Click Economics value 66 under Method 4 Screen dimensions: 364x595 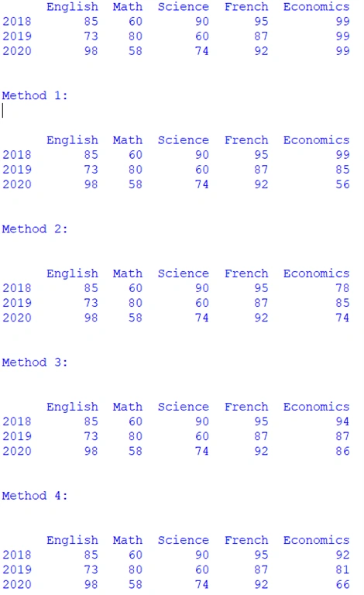[x=342, y=584]
